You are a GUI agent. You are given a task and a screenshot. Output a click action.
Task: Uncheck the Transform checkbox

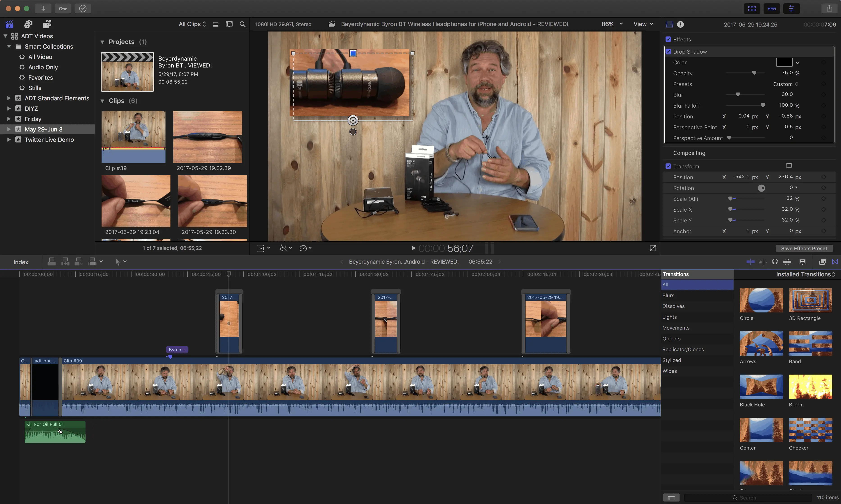tap(669, 166)
